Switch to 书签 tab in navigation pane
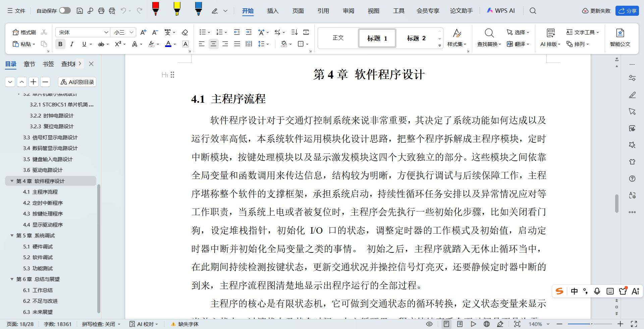644x329 pixels. (x=48, y=64)
